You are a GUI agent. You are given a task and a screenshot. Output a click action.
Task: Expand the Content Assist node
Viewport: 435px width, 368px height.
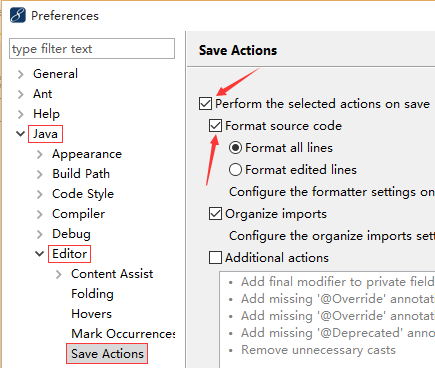pos(59,274)
